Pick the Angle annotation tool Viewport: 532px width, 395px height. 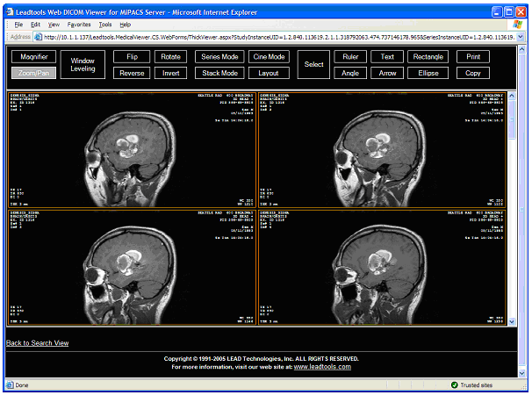click(350, 73)
